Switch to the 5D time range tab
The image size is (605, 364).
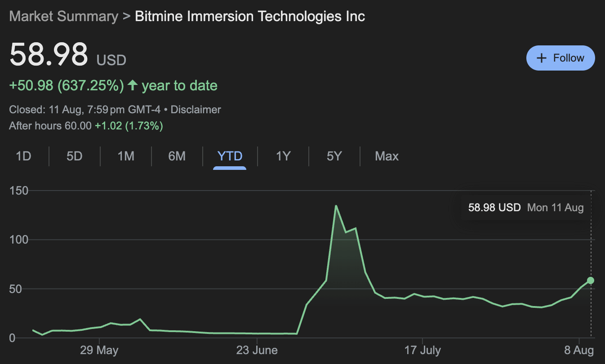pyautogui.click(x=75, y=156)
